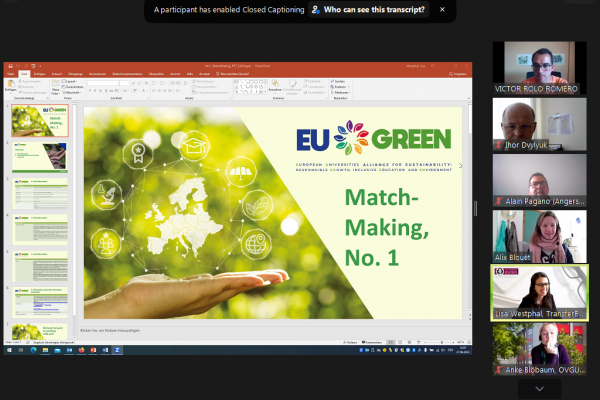Select Lisa Westphal's highlighted video tile

[x=540, y=293]
